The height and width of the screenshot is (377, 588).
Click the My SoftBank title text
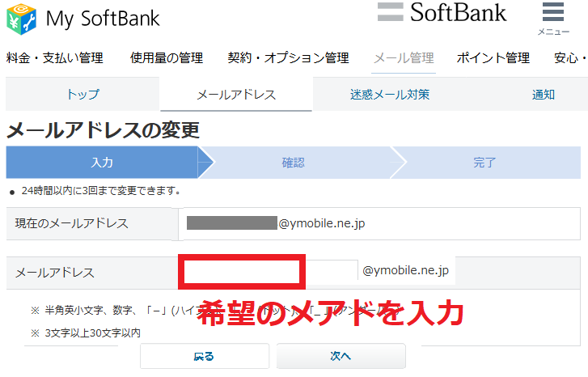[x=103, y=19]
